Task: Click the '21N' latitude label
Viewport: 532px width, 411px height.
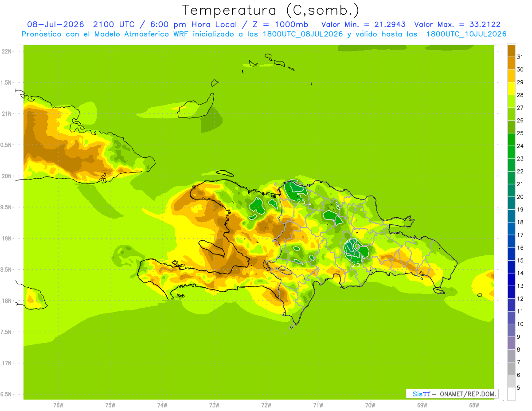Action: (7, 114)
